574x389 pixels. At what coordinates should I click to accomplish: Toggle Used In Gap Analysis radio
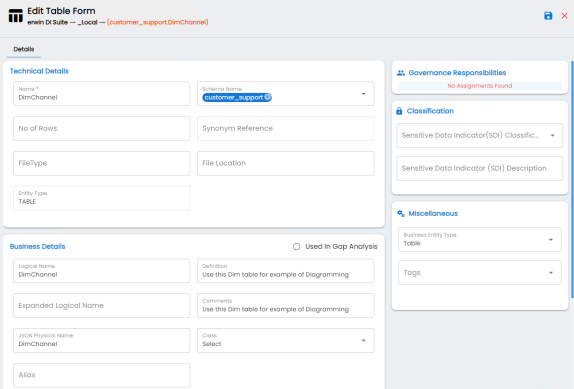click(297, 247)
